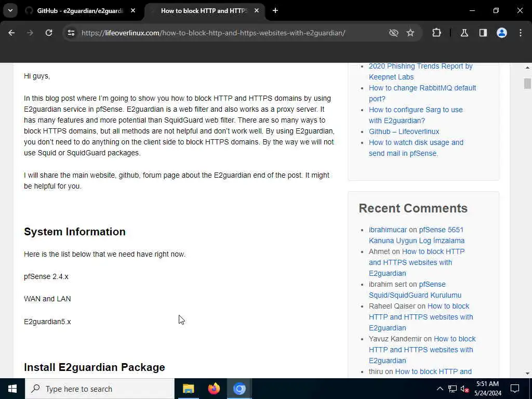Screen dimensions: 532x399
Task: Click the pfSense 2.4.x text
Action: click(x=46, y=276)
